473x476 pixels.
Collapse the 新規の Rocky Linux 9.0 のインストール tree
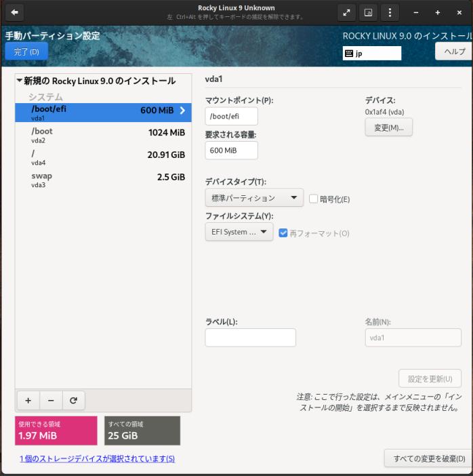20,81
